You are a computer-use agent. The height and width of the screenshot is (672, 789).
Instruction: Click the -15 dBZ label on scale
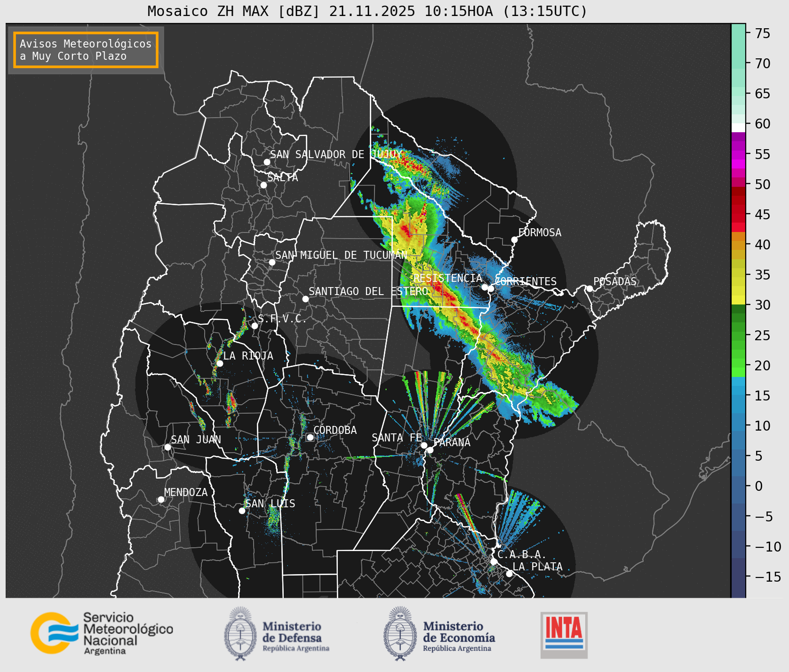click(767, 577)
